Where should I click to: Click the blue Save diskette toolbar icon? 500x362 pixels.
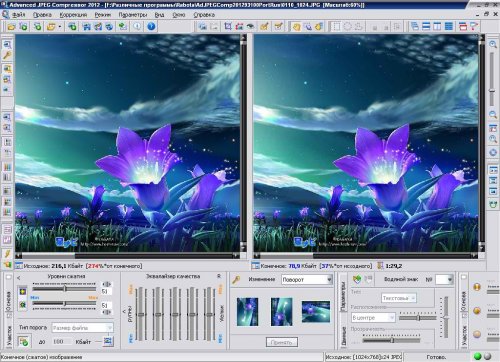coord(86,27)
